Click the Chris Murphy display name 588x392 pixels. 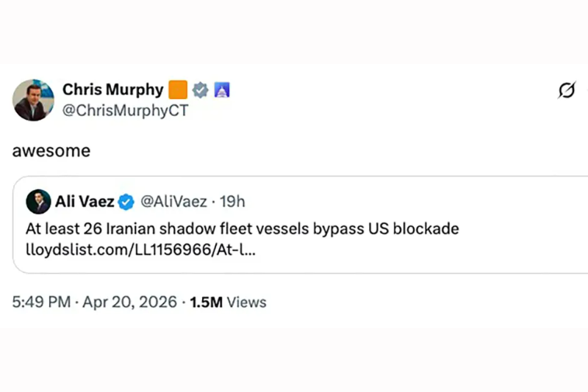click(113, 90)
